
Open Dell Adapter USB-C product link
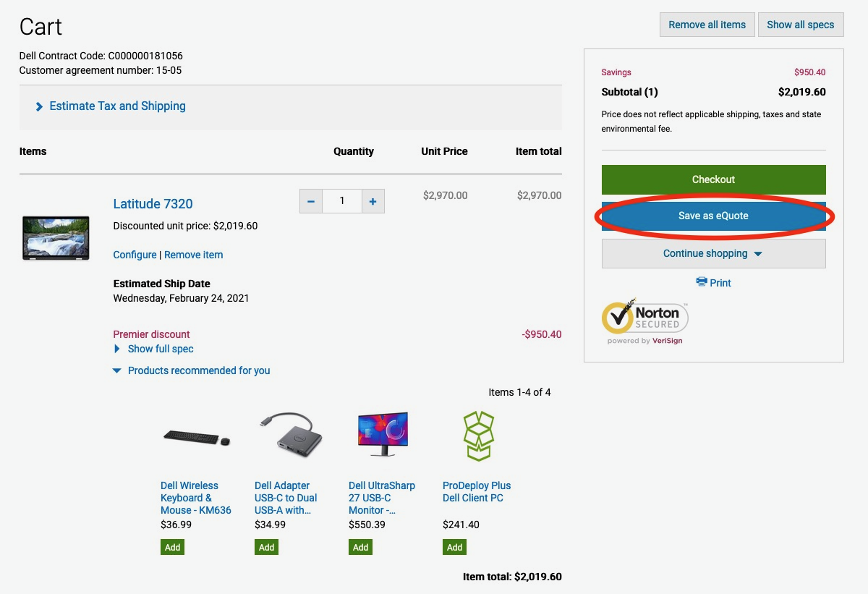(286, 498)
